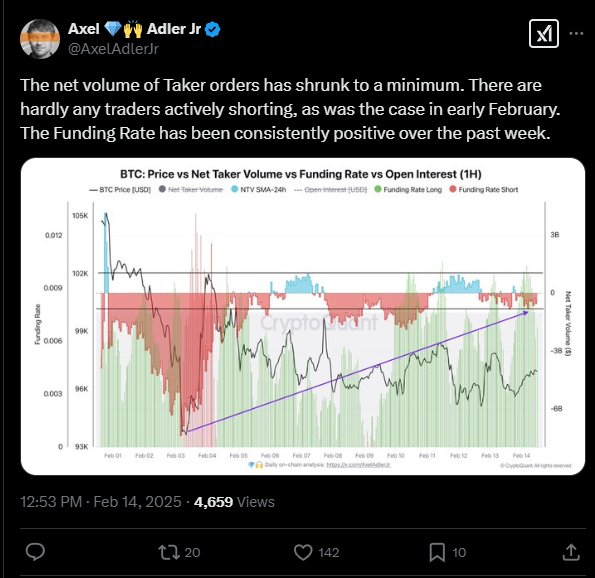Click the blue verified badge

coord(212,30)
